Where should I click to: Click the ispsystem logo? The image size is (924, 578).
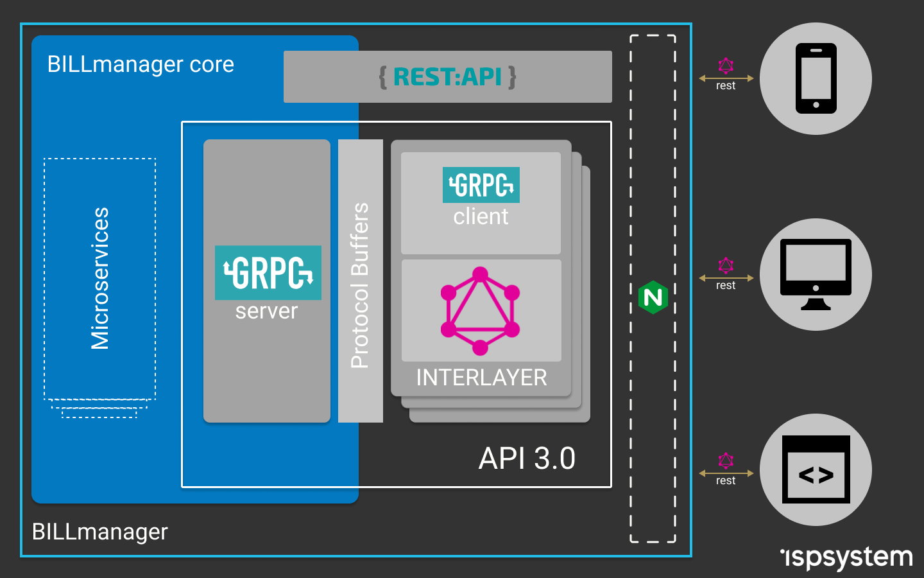point(846,557)
